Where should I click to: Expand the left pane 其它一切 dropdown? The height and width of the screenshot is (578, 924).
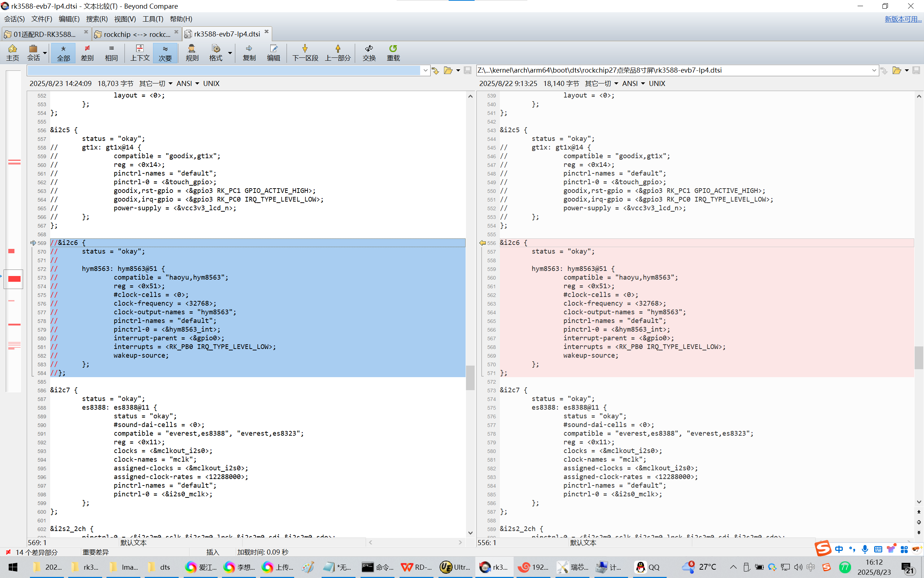pos(156,83)
